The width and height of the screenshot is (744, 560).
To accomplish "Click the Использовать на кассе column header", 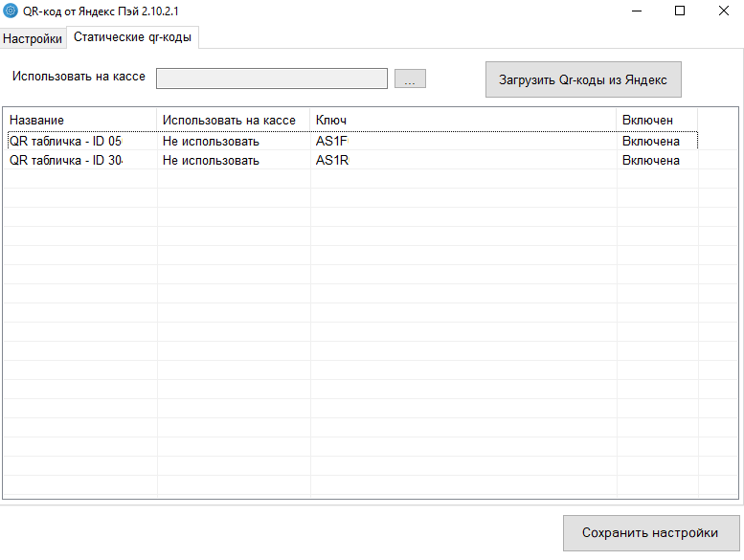I will 233,120.
